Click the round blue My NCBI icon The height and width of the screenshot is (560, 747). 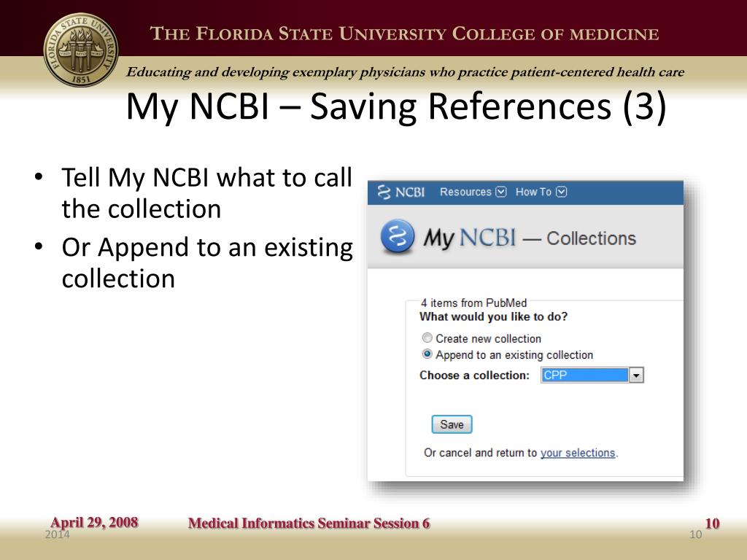click(398, 237)
